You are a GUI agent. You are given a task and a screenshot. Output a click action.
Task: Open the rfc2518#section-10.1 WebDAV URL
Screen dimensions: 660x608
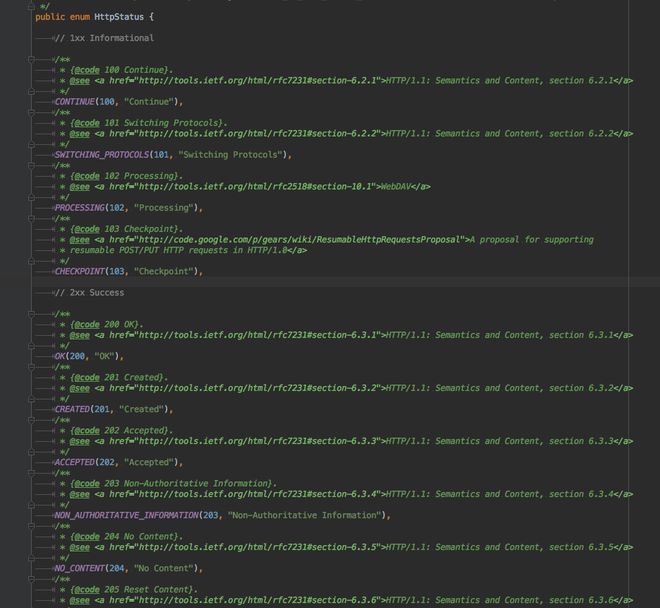255,187
